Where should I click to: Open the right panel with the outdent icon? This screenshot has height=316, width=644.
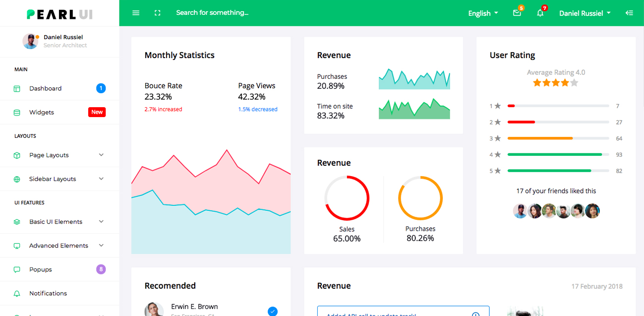coord(630,13)
